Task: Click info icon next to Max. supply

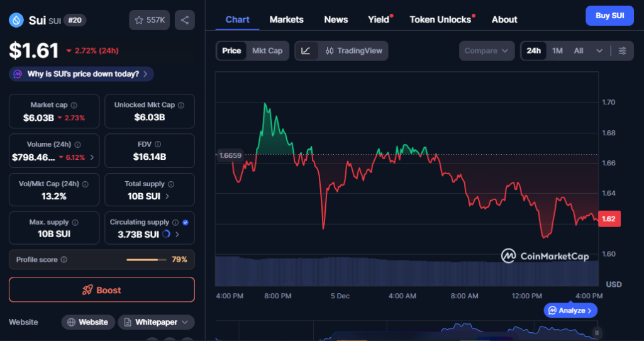Action: tap(75, 222)
